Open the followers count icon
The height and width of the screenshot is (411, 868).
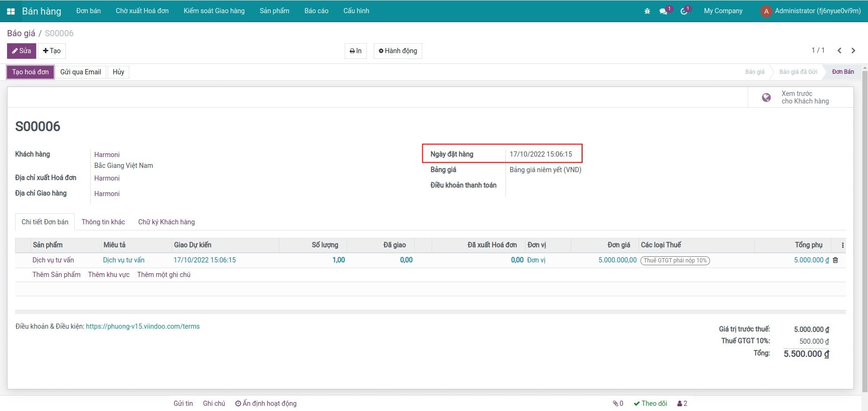tap(682, 403)
